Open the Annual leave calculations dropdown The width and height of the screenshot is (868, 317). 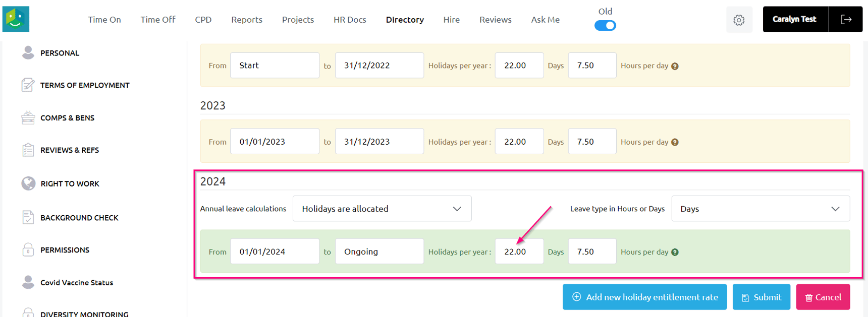coord(382,209)
